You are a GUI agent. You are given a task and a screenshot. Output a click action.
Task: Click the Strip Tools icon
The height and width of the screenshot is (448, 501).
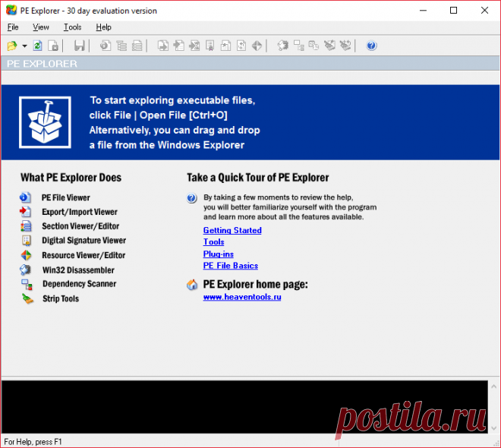pos(27,298)
